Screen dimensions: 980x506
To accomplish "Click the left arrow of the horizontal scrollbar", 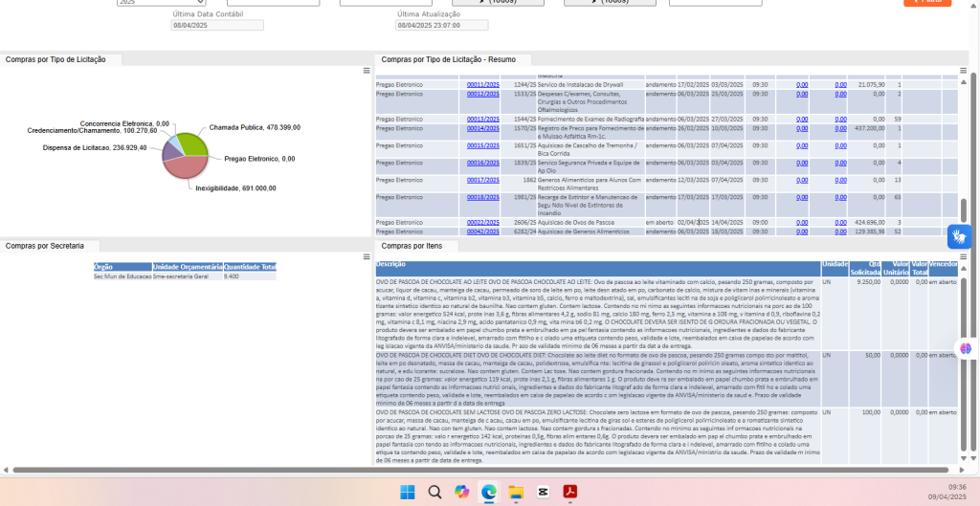I will pos(6,470).
